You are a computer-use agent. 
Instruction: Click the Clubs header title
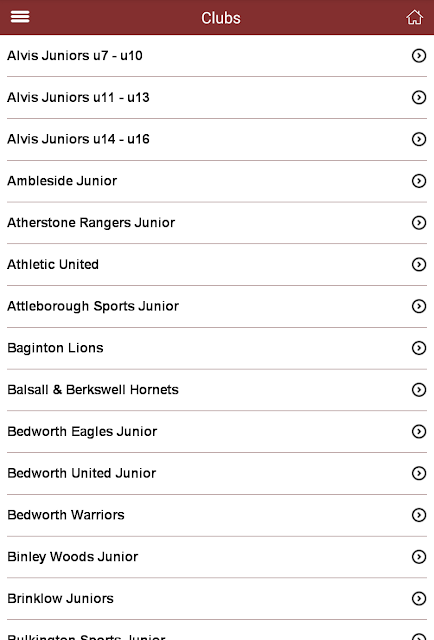pos(221,18)
